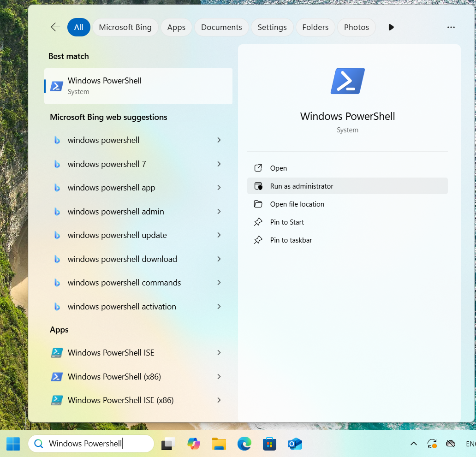Screen dimensions: 476x457
Task: Click the Windows PowerShell ISE (x86) icon
Action: 57,400
